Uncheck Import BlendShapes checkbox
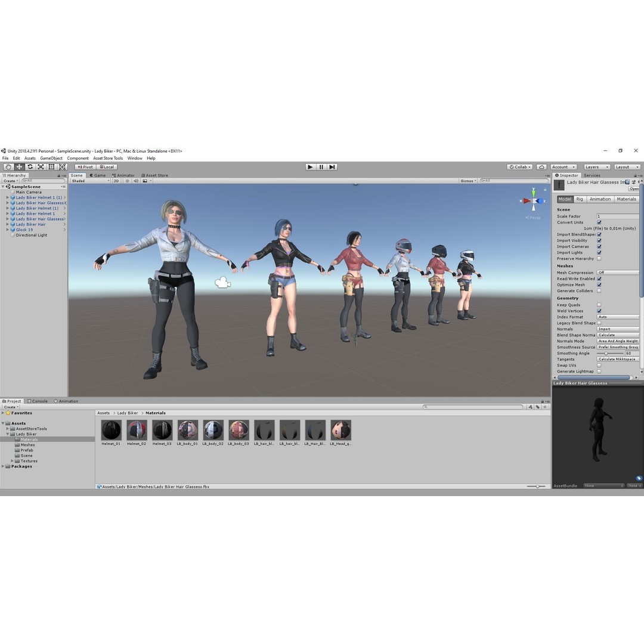The image size is (644, 644). [599, 234]
